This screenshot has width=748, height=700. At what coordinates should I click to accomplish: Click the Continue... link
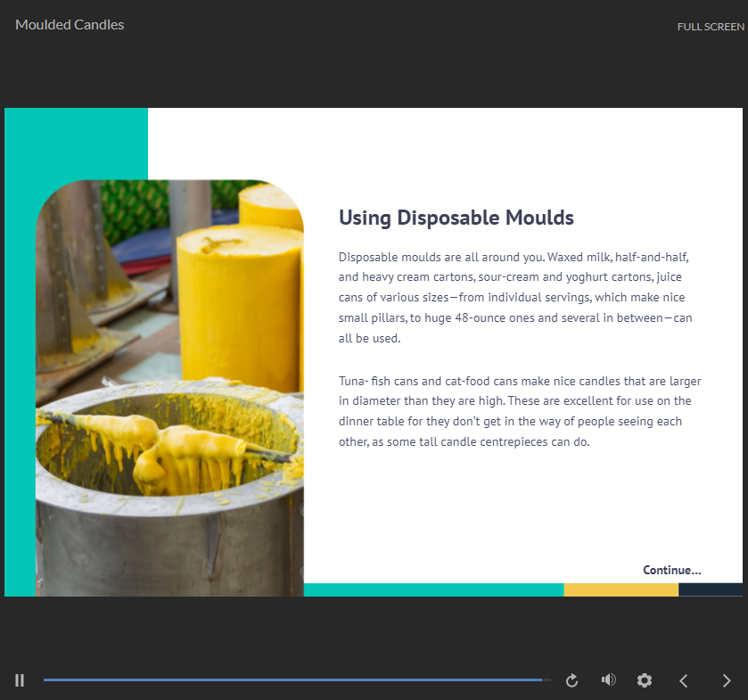click(671, 570)
